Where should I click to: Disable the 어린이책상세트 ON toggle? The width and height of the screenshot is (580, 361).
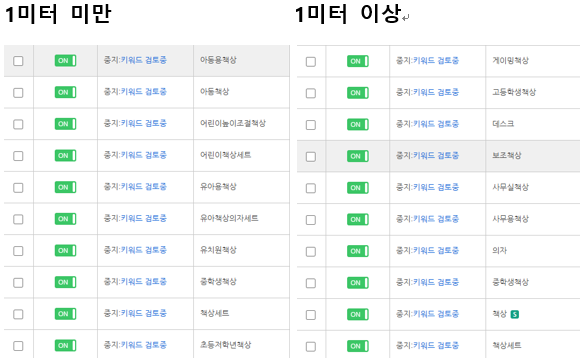tap(65, 155)
